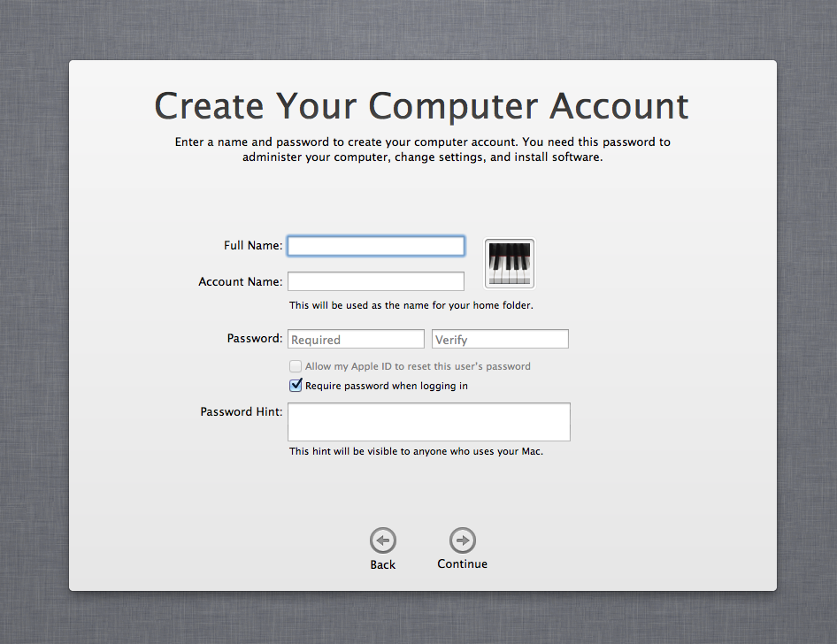This screenshot has width=837, height=644.
Task: Click 'This hint will be visible' note
Action: (417, 451)
